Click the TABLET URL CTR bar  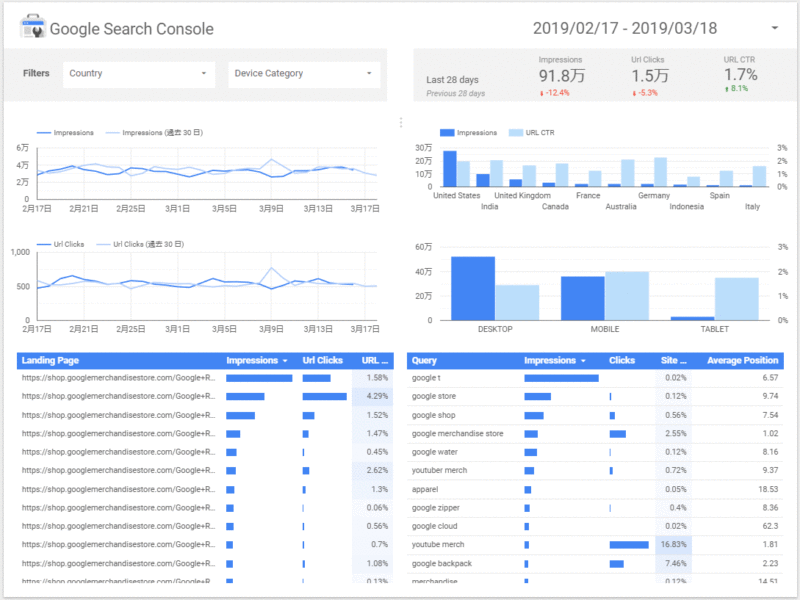pos(737,299)
